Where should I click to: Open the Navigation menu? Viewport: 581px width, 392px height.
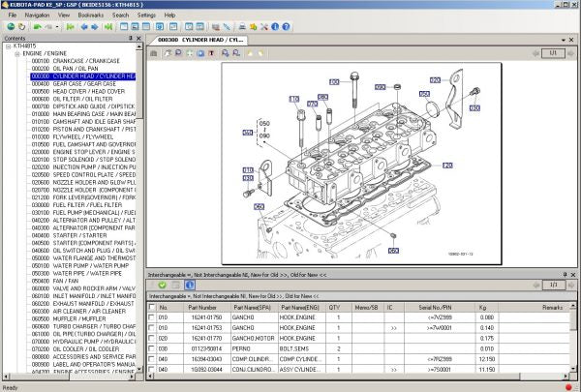click(37, 15)
